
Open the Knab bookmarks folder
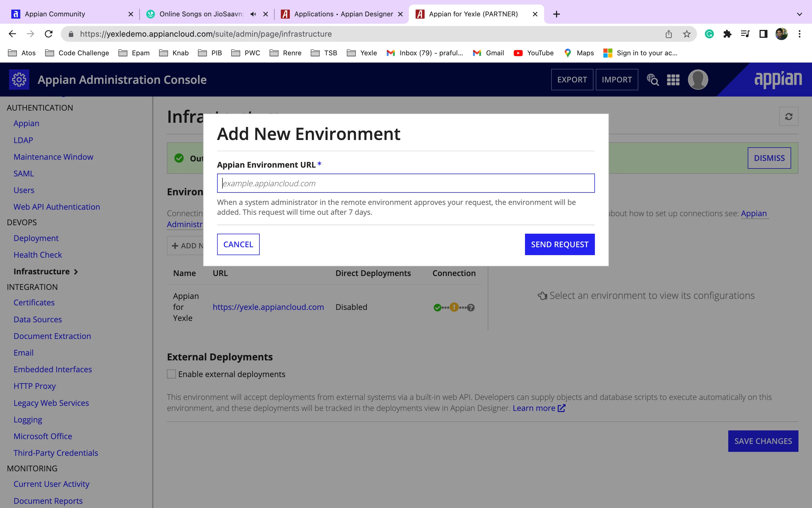click(x=174, y=53)
